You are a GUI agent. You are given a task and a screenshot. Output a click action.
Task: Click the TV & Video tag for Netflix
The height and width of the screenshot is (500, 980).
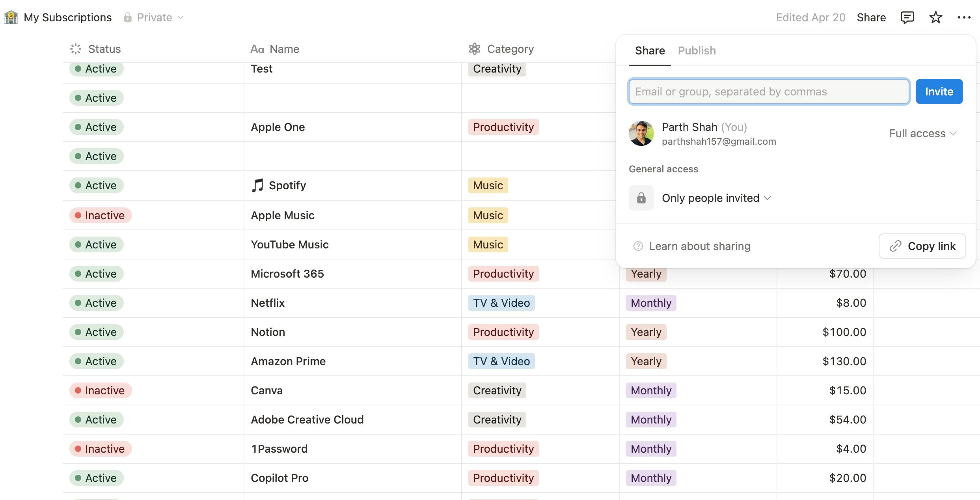pos(501,303)
